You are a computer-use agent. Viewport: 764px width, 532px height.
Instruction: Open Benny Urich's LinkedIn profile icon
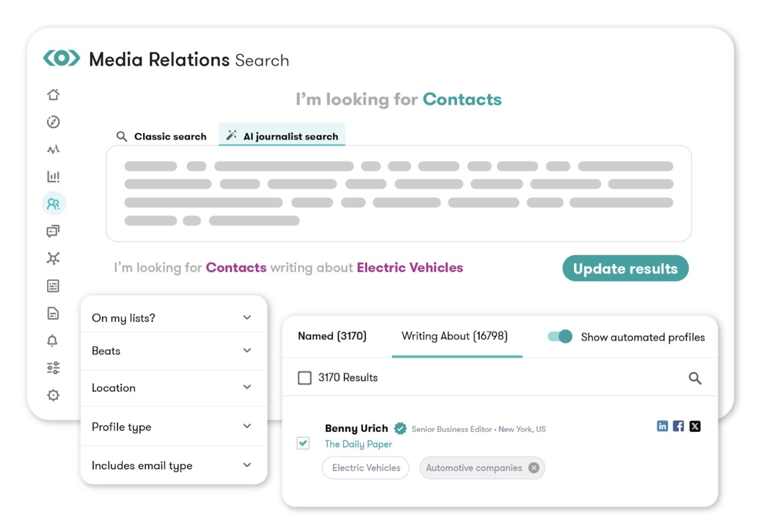click(x=662, y=426)
